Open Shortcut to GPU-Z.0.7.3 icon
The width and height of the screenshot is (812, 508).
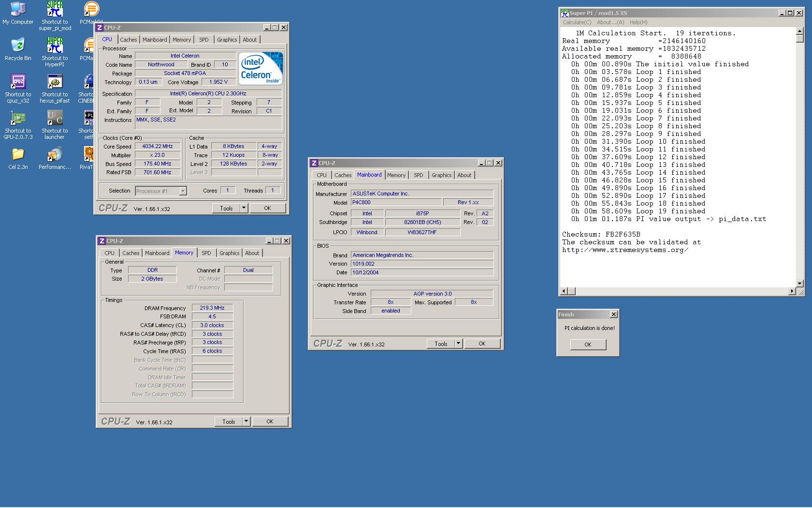pyautogui.click(x=18, y=125)
